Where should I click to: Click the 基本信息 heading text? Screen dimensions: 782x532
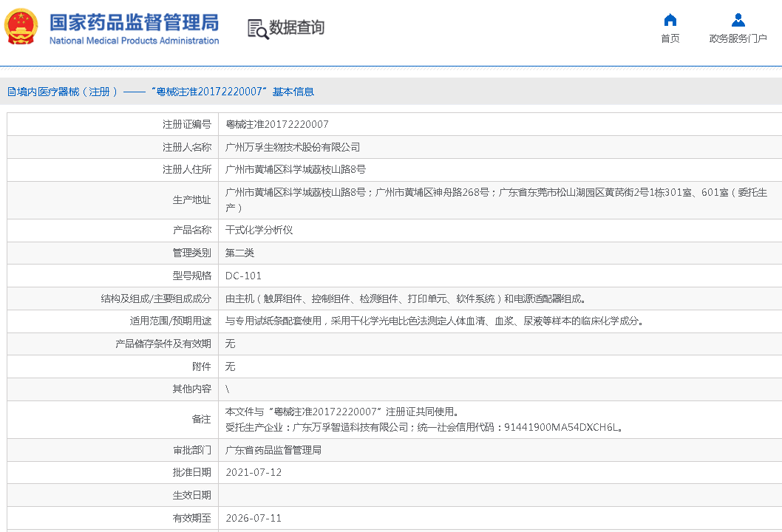pos(293,92)
